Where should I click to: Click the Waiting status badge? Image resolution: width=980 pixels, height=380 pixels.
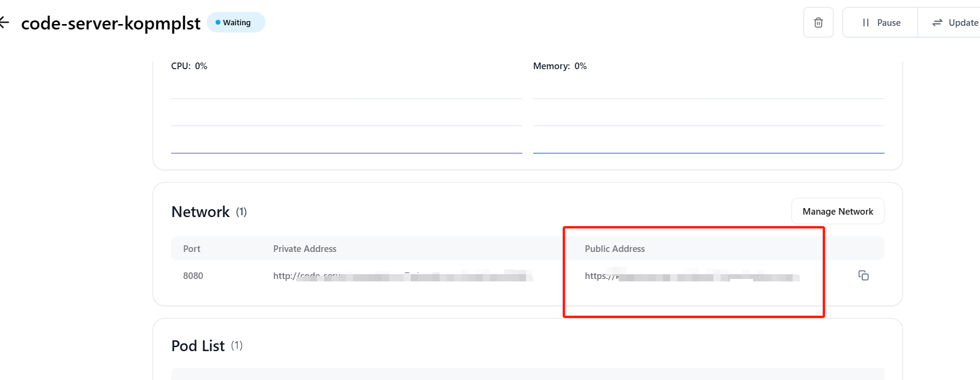[x=236, y=23]
